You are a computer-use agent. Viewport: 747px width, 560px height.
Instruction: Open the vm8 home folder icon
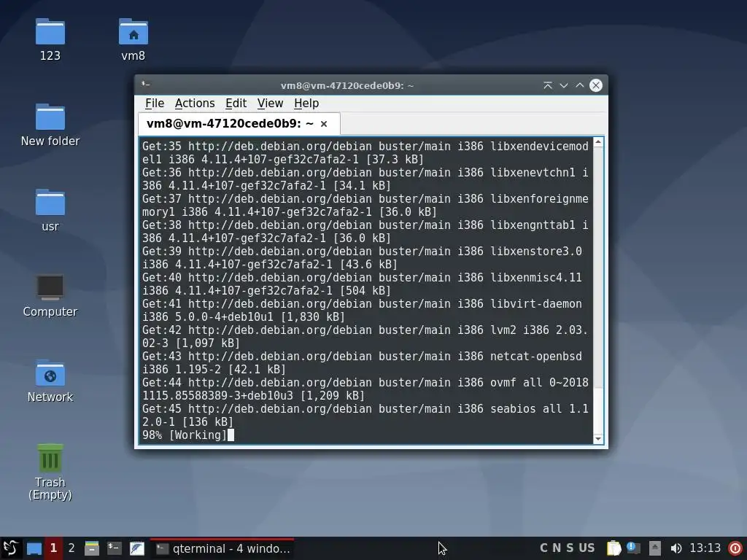(x=133, y=39)
